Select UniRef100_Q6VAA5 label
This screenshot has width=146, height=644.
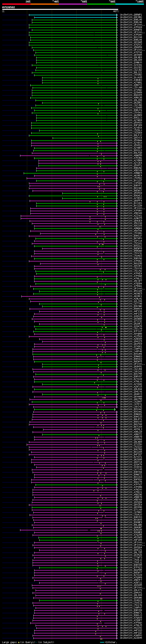(131, 55)
